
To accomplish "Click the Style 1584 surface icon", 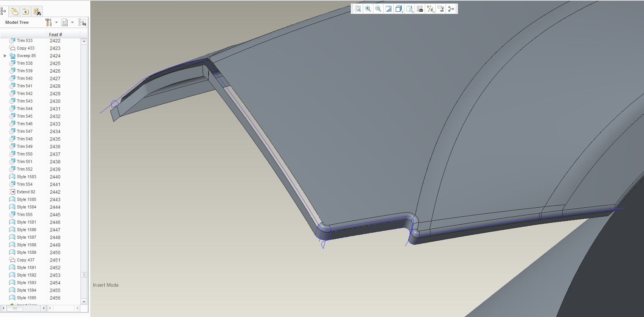I will click(12, 207).
